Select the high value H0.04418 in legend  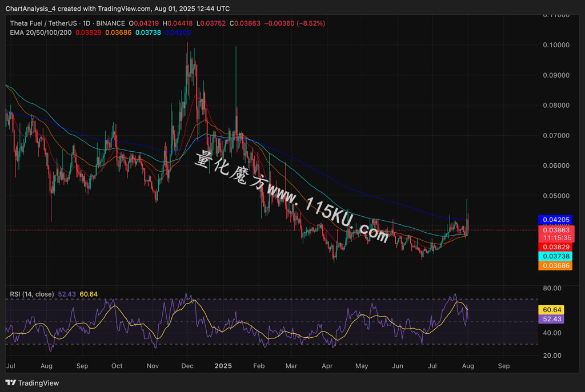[178, 23]
